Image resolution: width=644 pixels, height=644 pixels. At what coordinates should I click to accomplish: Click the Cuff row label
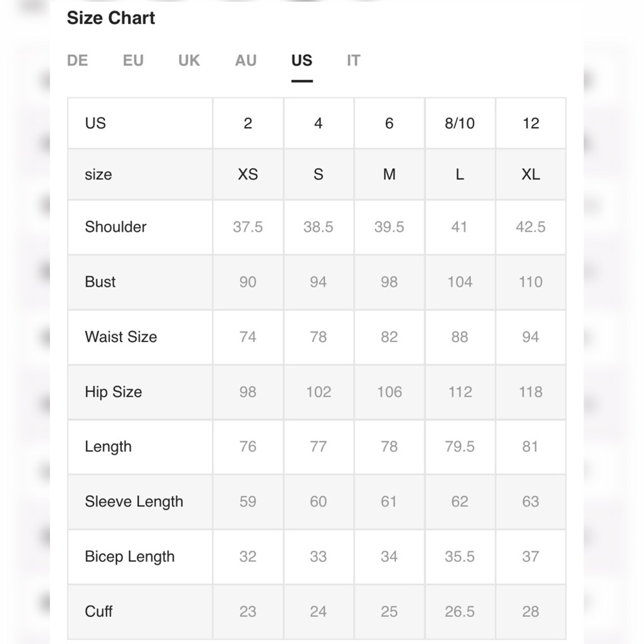point(99,611)
